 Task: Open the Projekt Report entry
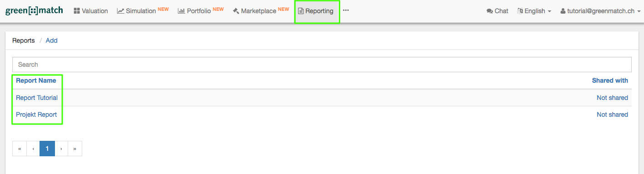click(x=36, y=114)
